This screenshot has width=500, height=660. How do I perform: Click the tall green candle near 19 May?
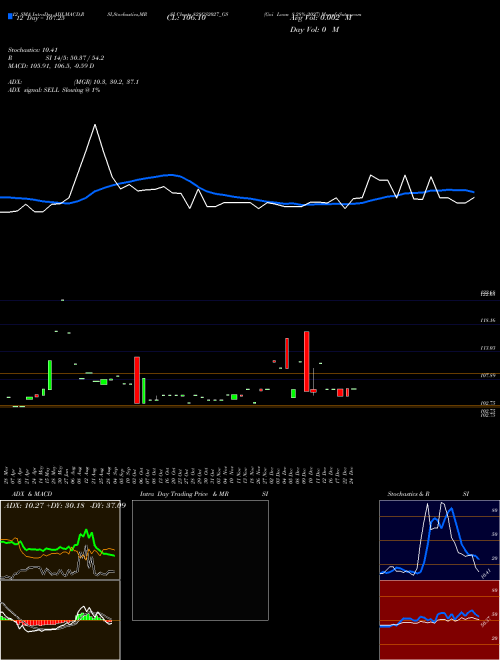50,375
